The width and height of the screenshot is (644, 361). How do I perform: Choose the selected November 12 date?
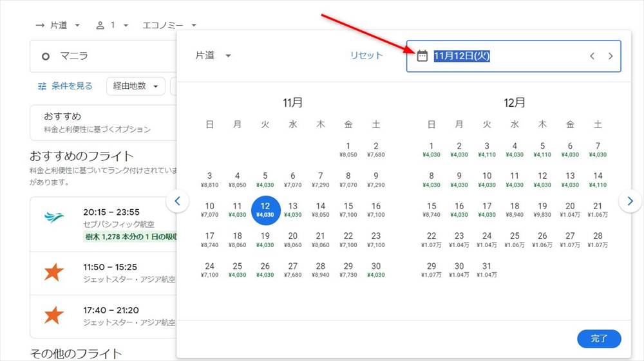[x=265, y=210]
